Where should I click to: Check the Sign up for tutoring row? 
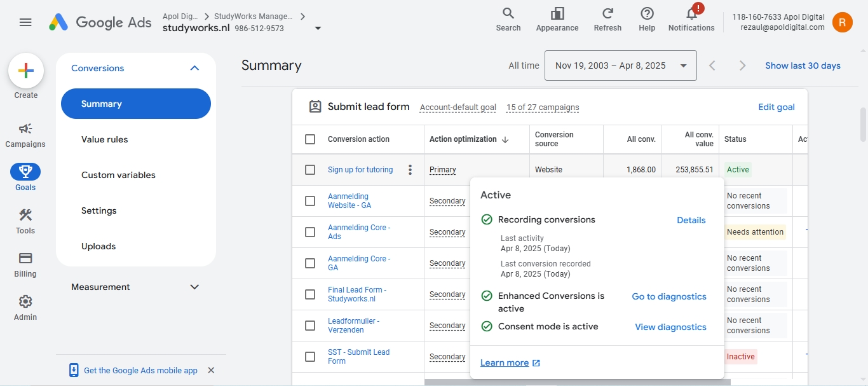point(310,170)
